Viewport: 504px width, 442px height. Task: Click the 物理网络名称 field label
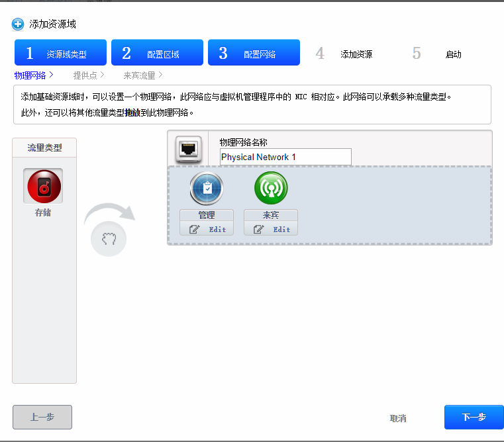point(243,142)
